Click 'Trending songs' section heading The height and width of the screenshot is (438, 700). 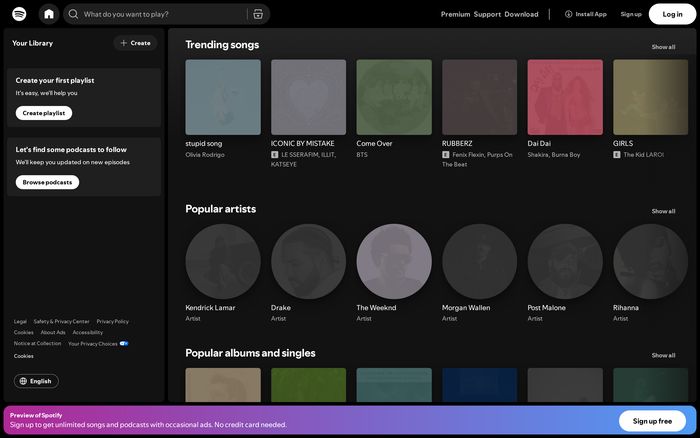tap(222, 45)
